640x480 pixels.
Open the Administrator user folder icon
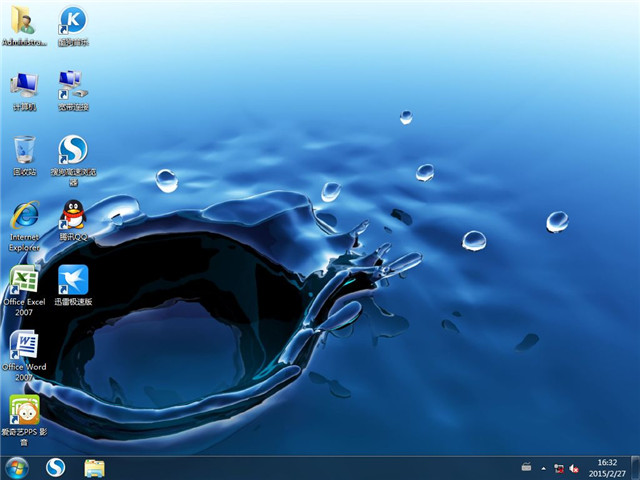22,22
